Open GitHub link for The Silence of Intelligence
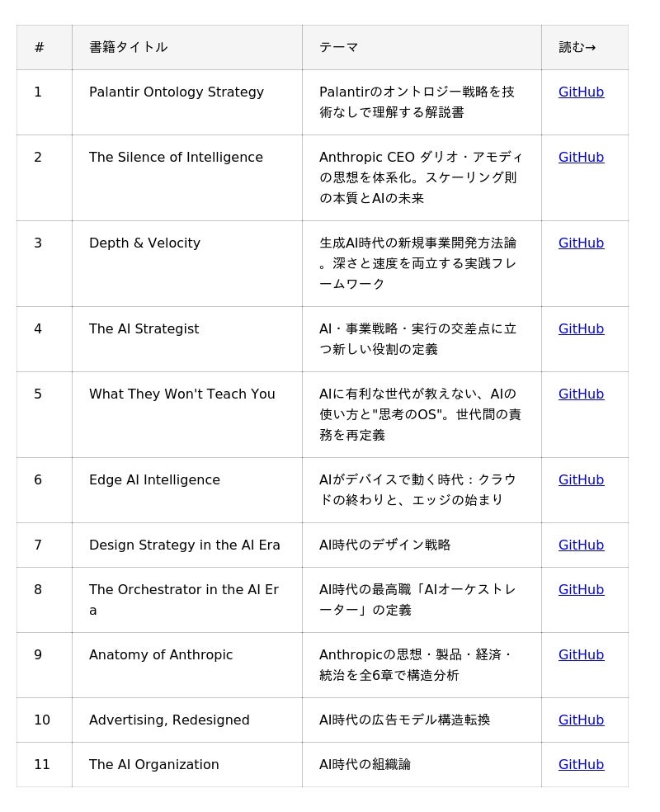 pos(581,158)
